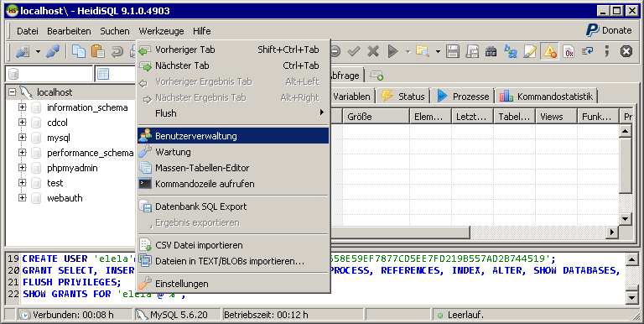Expand the mysql database node

coord(22,138)
